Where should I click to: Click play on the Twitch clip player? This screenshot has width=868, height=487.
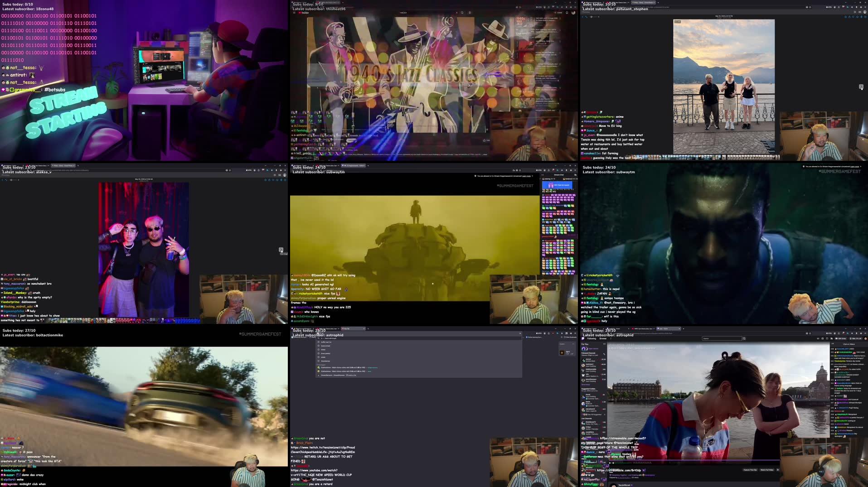[610, 463]
